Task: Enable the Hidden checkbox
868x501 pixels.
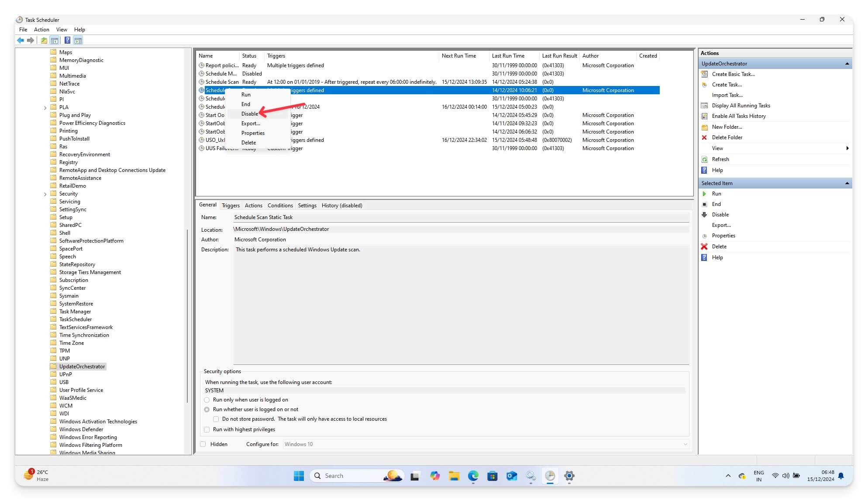Action: coord(203,444)
